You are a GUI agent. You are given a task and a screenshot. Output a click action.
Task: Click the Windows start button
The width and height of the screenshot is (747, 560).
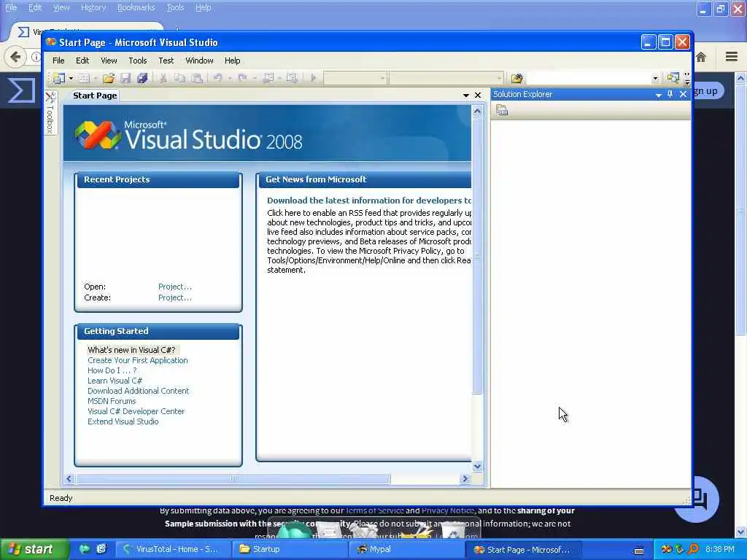coord(34,550)
